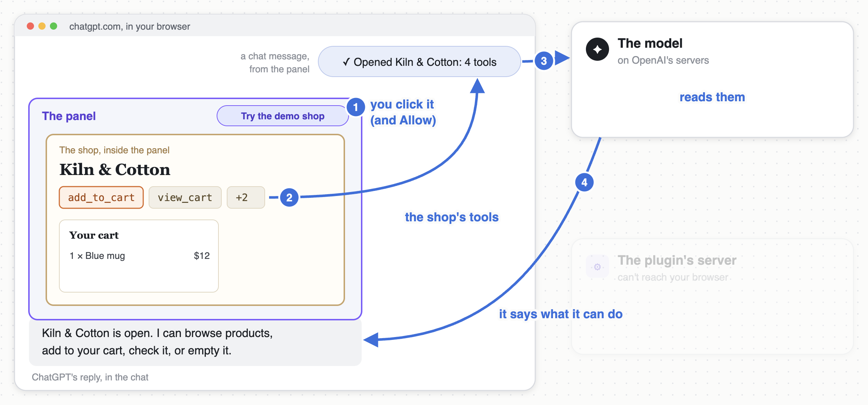Click the Try the demo shop button
This screenshot has height=405, width=868.
tap(283, 116)
